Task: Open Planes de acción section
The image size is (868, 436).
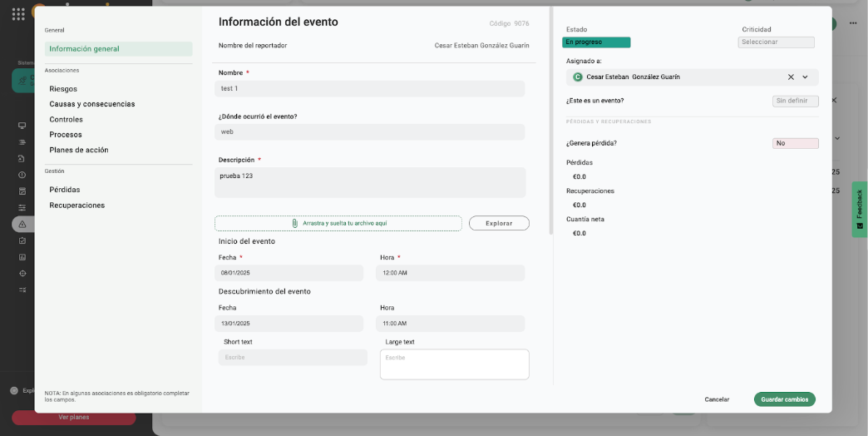Action: pos(79,150)
